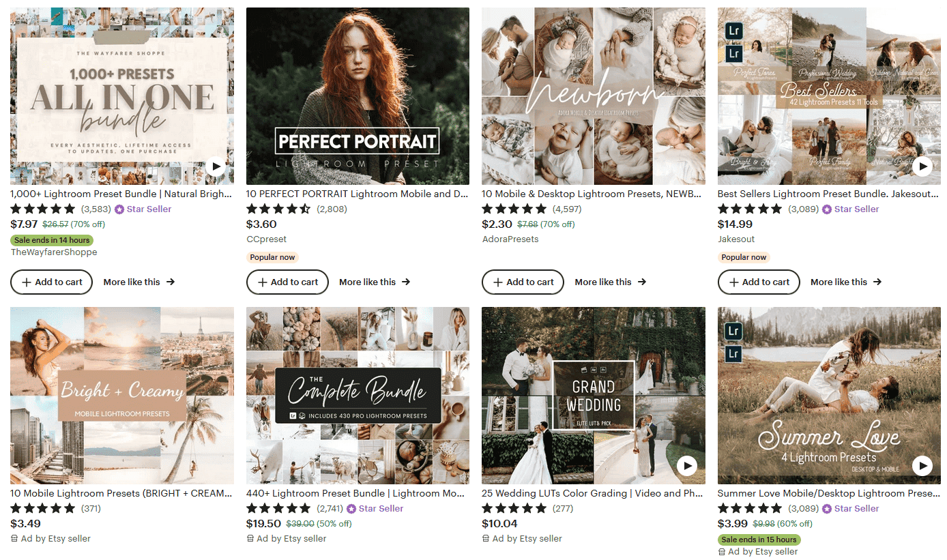This screenshot has height=560, width=947.
Task: Play video on All In One bundle listing
Action: [216, 166]
